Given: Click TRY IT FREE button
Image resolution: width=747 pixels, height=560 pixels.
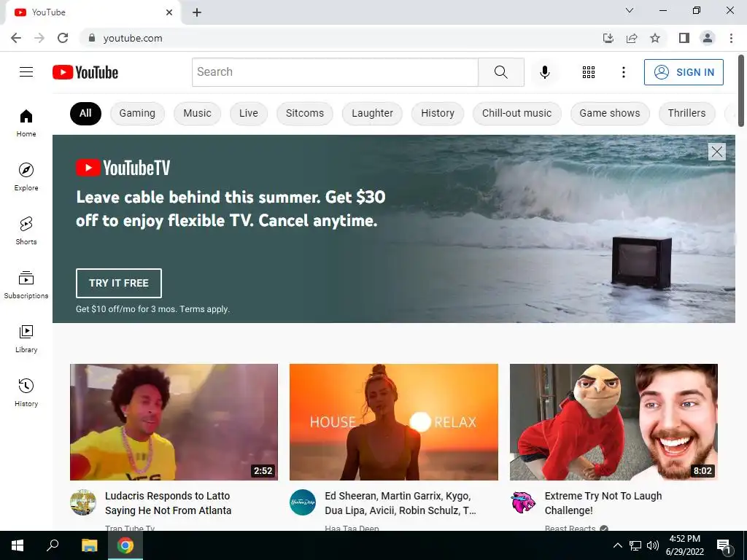Looking at the screenshot, I should [x=119, y=283].
